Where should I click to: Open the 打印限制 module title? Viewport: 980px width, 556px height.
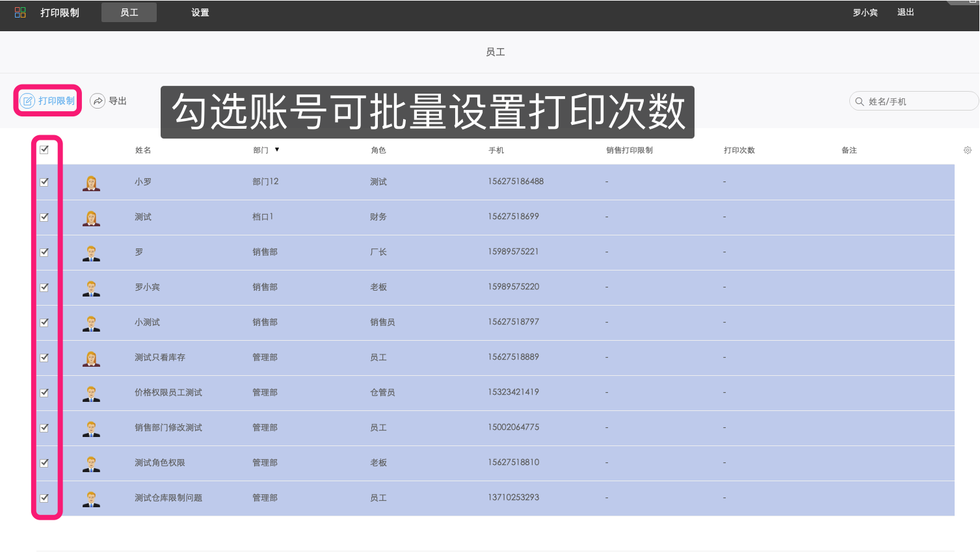pyautogui.click(x=60, y=12)
